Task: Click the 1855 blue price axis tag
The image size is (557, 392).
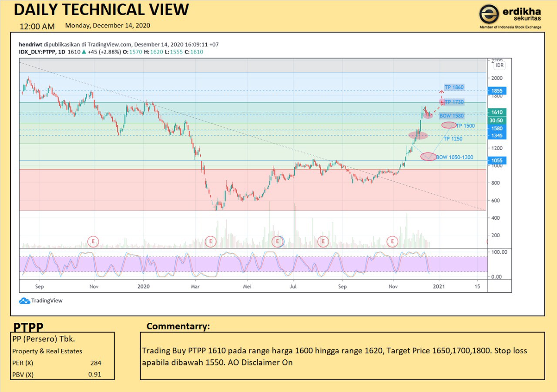Action: [497, 91]
